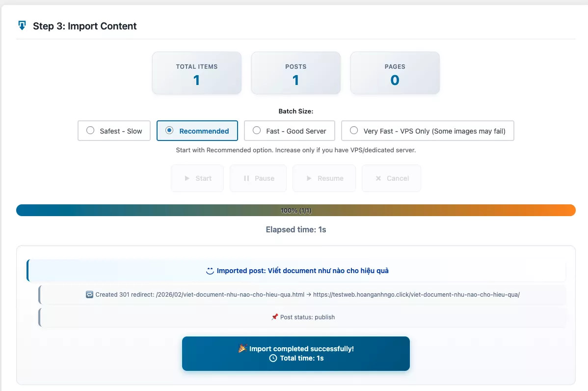This screenshot has height=391, width=588.
Task: Select the Recommended batch size option
Action: point(169,131)
